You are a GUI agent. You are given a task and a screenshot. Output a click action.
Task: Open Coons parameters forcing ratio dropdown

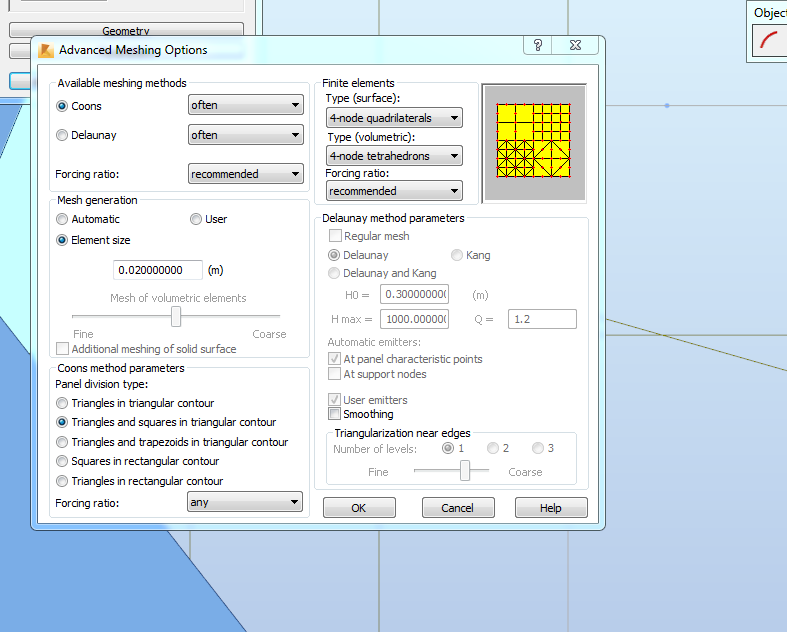[245, 502]
